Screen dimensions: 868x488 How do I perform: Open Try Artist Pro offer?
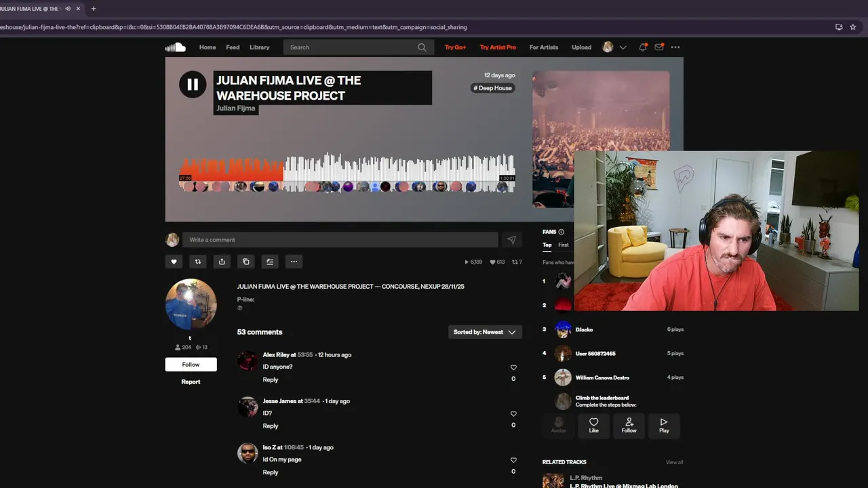pos(498,47)
